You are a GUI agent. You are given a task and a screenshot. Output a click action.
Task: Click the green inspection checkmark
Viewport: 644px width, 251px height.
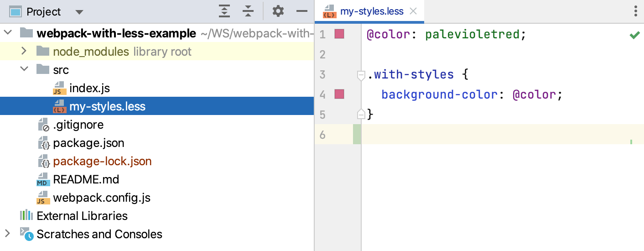pyautogui.click(x=634, y=35)
